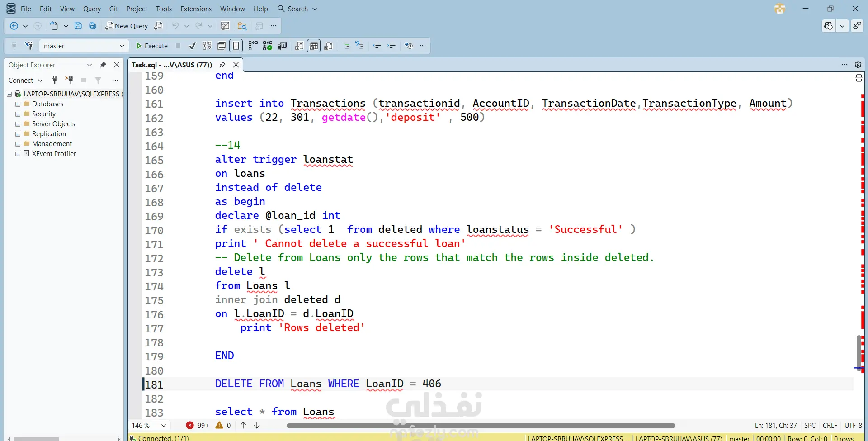Go to next issue with down arrow
This screenshot has height=441, width=868.
257,425
